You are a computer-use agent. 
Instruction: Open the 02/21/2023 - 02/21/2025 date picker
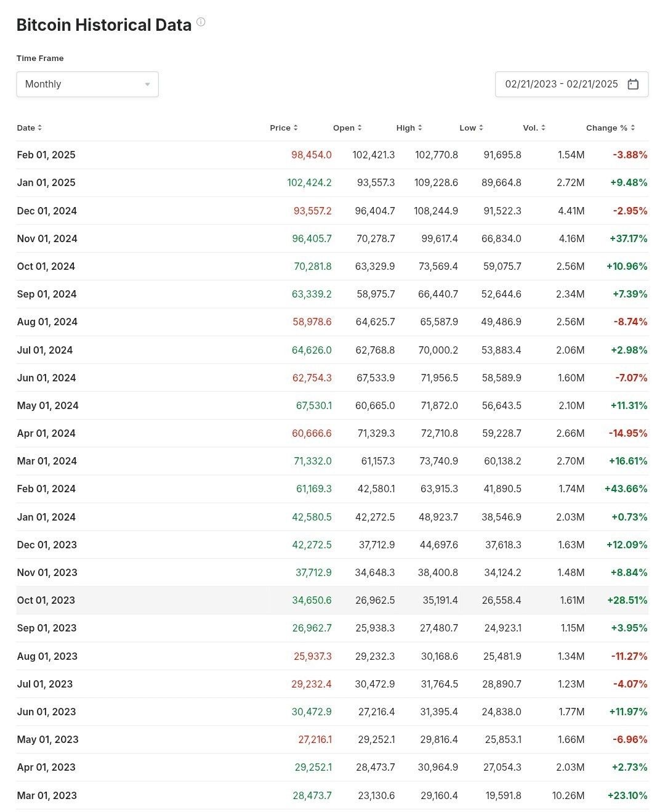click(571, 84)
